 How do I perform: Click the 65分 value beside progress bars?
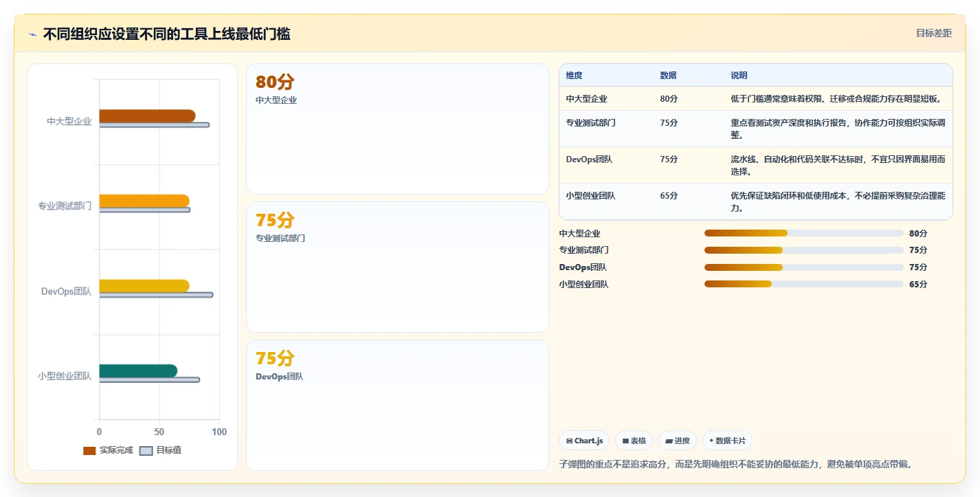pos(918,285)
